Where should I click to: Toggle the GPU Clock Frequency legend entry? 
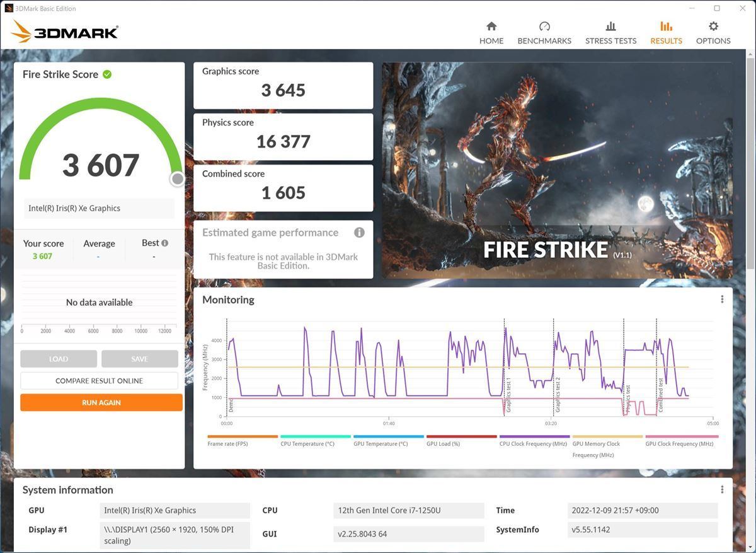681,440
